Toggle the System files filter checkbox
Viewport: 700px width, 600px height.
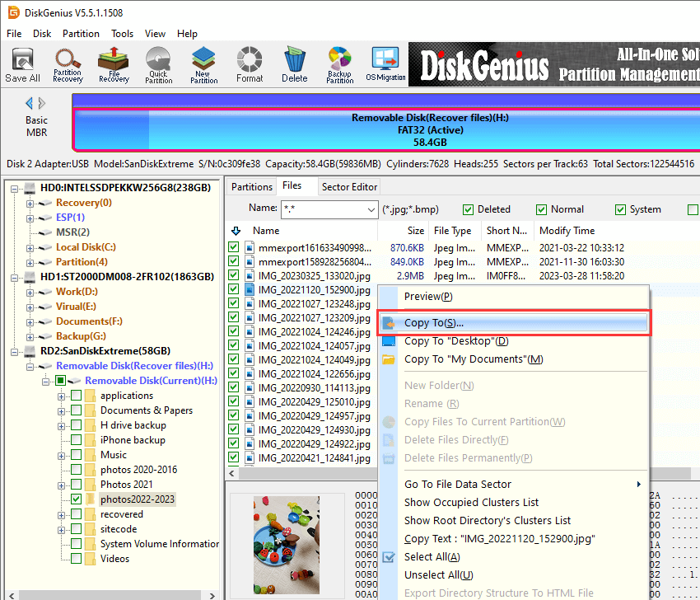(620, 209)
